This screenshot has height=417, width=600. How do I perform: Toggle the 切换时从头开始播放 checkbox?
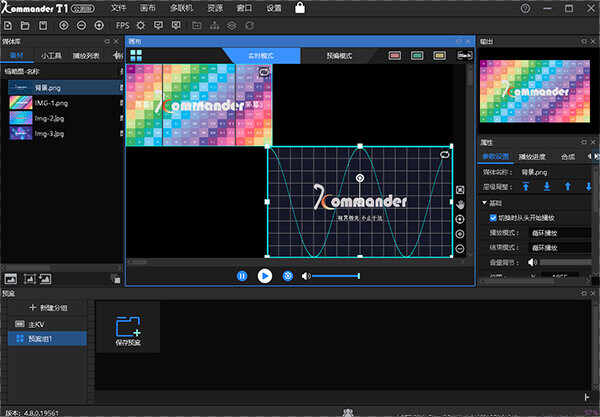click(493, 217)
